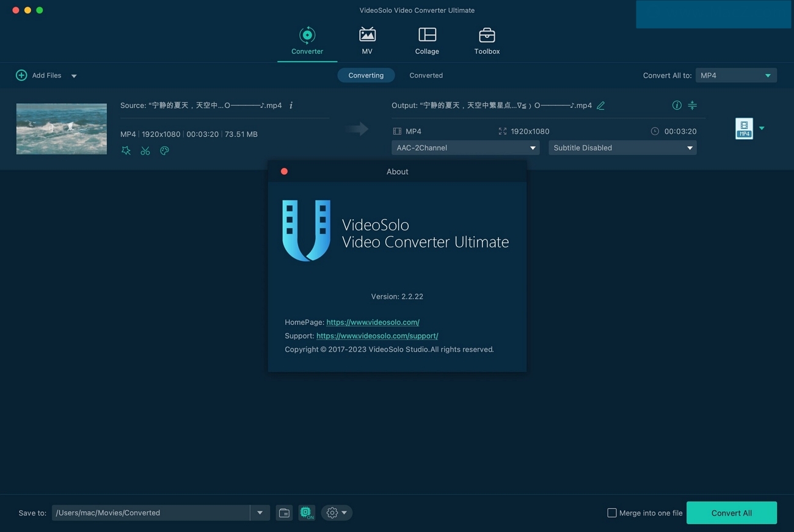The width and height of the screenshot is (794, 532).
Task: Click the ocean video thumbnail
Action: point(62,128)
